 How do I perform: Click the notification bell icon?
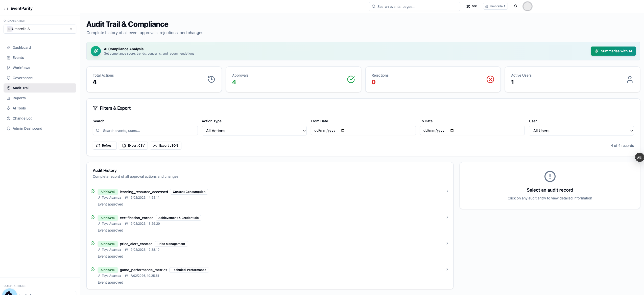coord(515,6)
